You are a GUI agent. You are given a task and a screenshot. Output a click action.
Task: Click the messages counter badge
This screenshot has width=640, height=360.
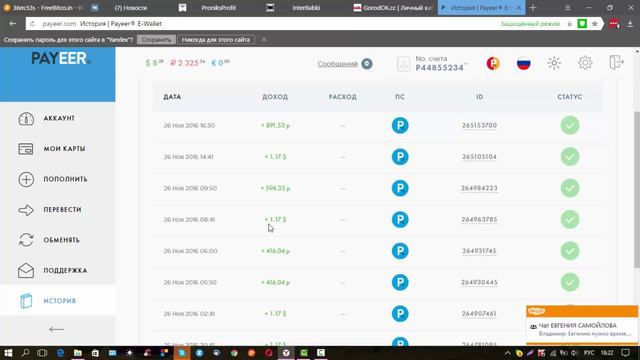pos(367,64)
